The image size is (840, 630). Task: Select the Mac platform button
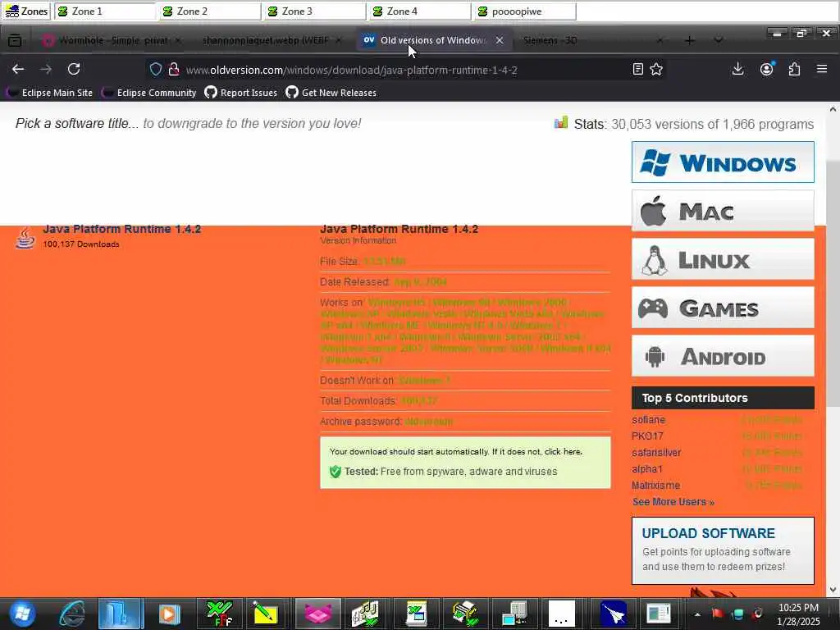click(x=723, y=211)
